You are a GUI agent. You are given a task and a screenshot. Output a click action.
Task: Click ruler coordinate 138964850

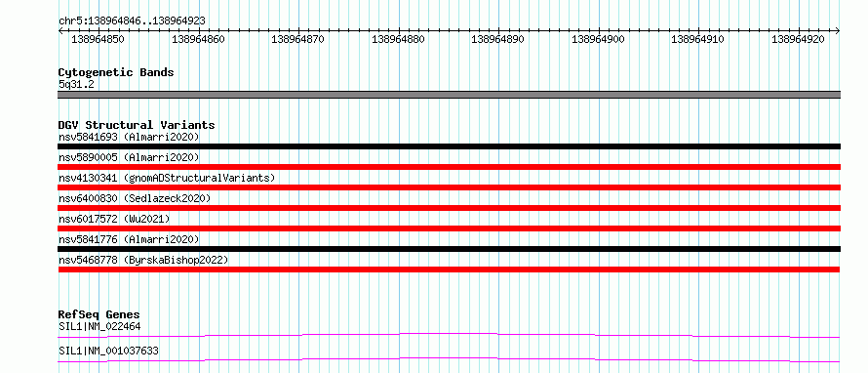(98, 39)
